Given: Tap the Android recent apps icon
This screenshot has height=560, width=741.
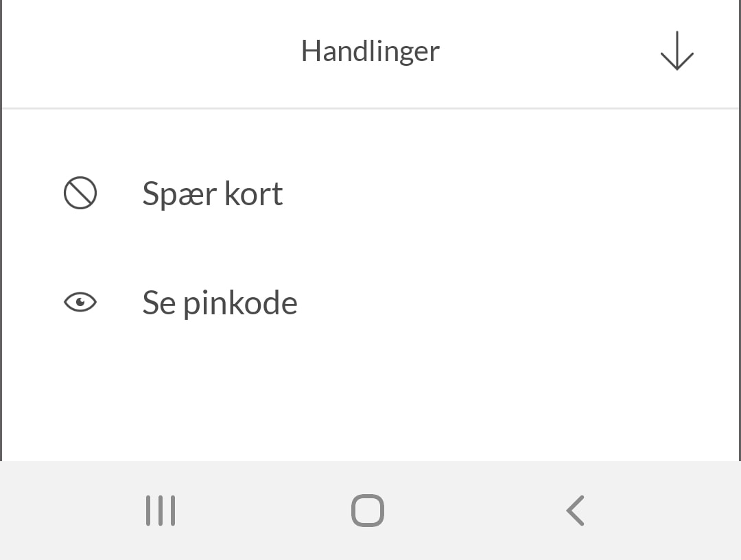Looking at the screenshot, I should pos(160,510).
